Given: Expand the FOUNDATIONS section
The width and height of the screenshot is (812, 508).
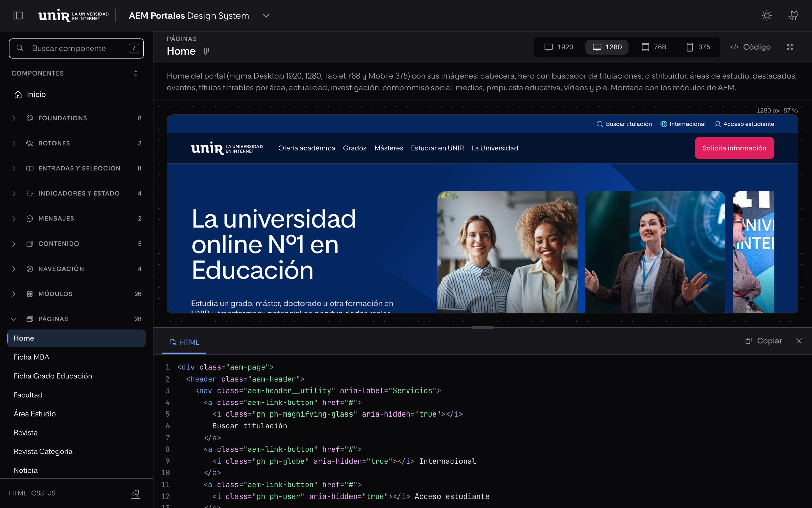Looking at the screenshot, I should (x=76, y=118).
